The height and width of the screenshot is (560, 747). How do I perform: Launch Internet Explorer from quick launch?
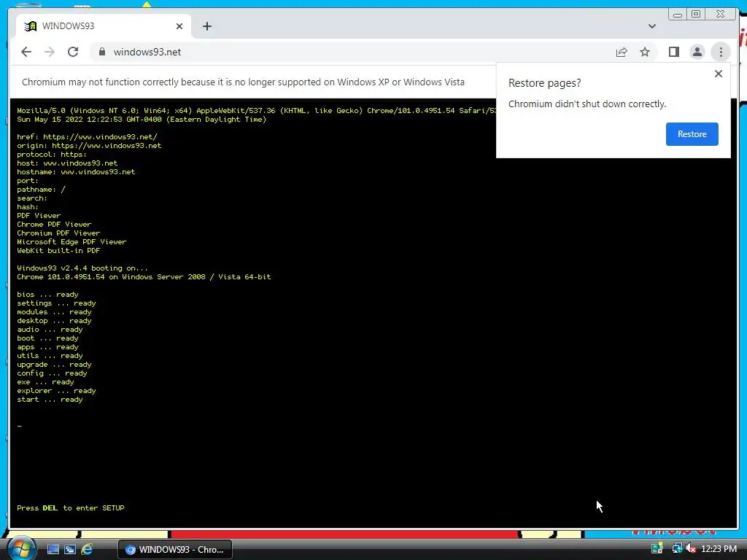[87, 550]
